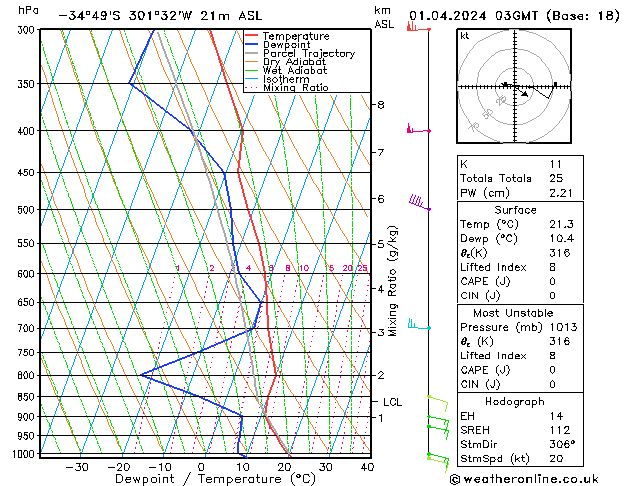Screen dimensions: 629x486
Task: Click the storm motion marker on hodograph
Action: [525, 95]
